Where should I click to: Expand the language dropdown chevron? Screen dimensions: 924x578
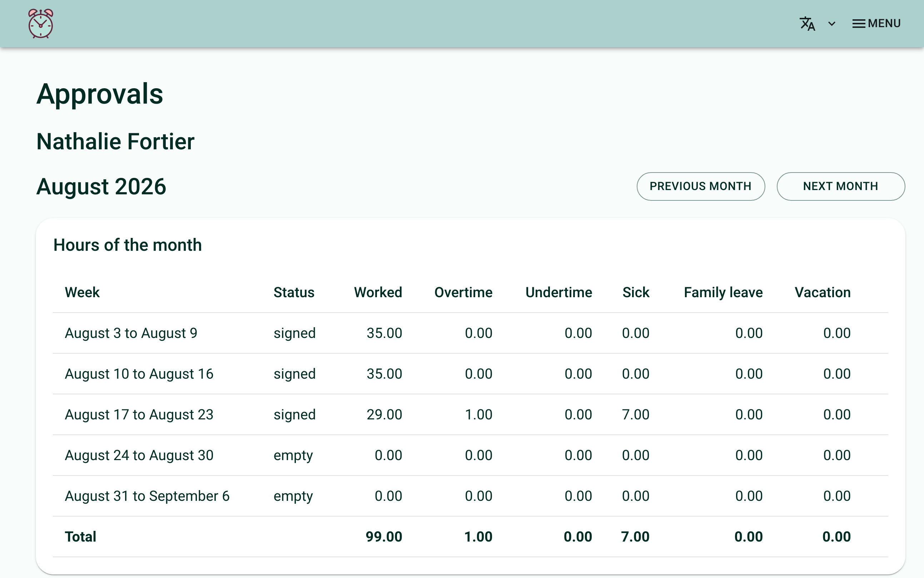point(832,24)
